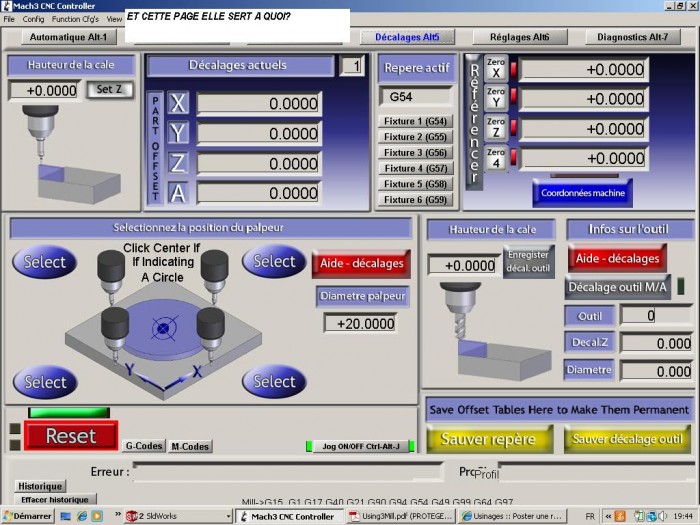
Task: Click the tool Diametre value field
Action: [x=655, y=371]
